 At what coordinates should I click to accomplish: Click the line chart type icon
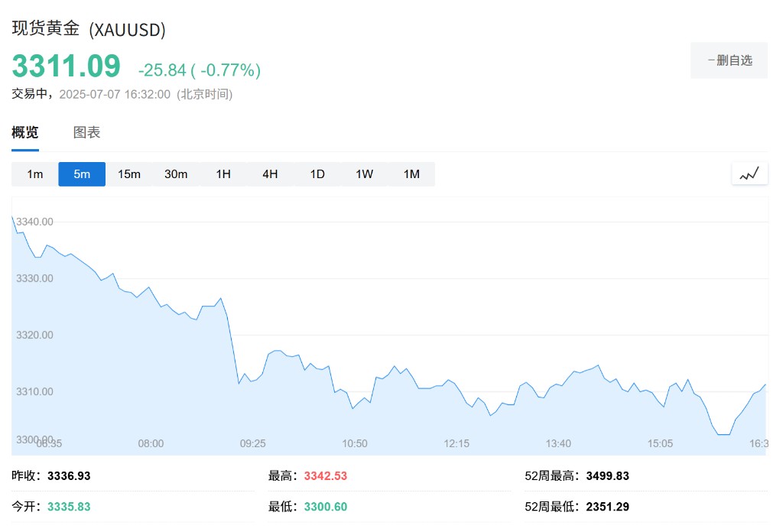[x=749, y=174]
